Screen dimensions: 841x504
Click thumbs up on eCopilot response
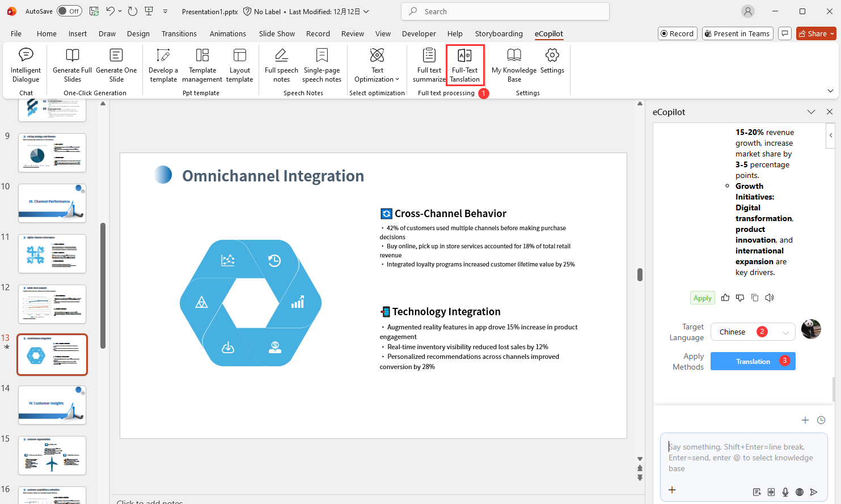click(725, 298)
